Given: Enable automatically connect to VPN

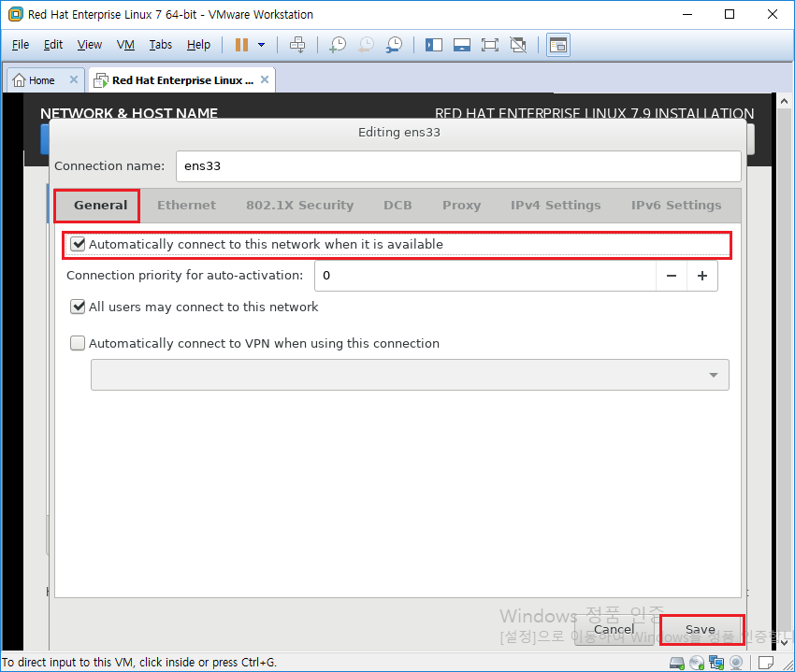Looking at the screenshot, I should click(x=78, y=344).
